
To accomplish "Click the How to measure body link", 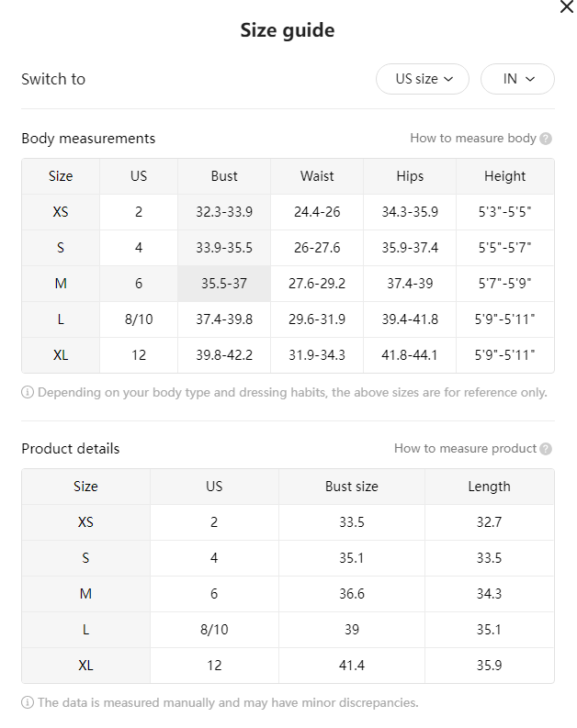I will coord(473,138).
